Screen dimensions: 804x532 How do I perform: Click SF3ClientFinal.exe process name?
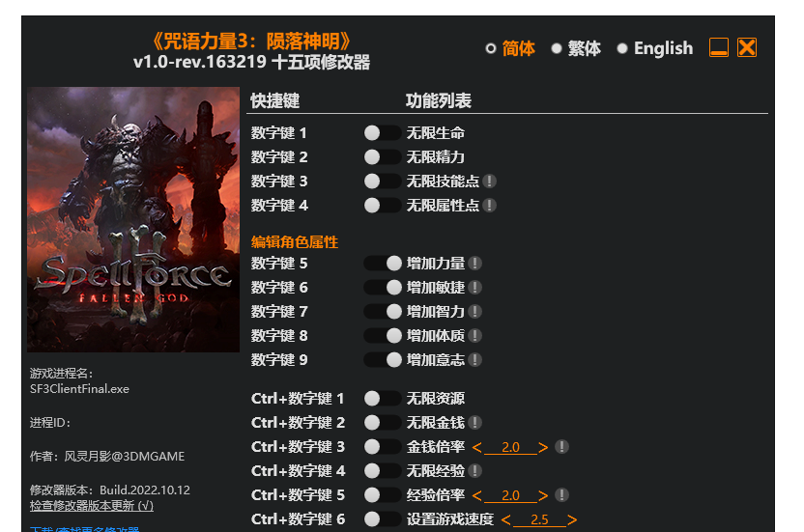coord(79,389)
